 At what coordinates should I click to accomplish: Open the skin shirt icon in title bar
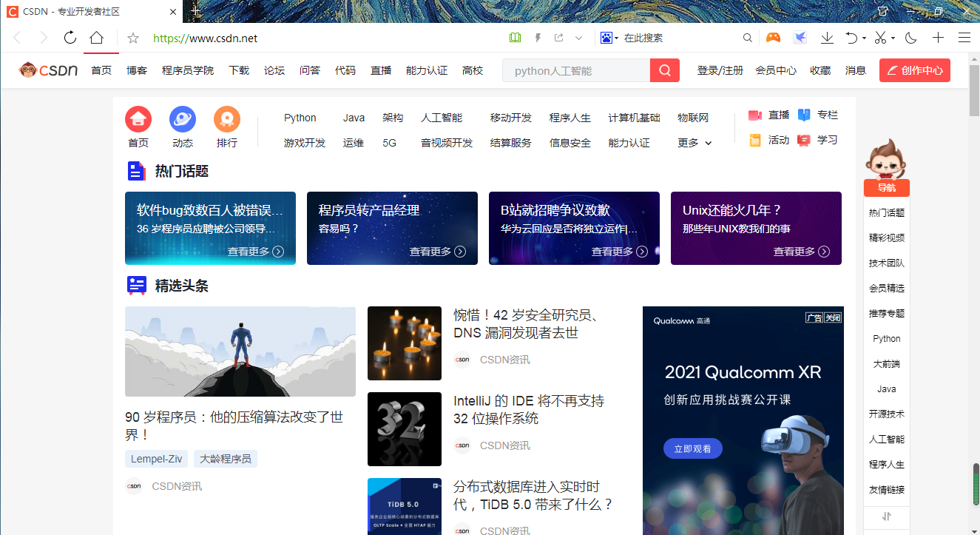(882, 11)
